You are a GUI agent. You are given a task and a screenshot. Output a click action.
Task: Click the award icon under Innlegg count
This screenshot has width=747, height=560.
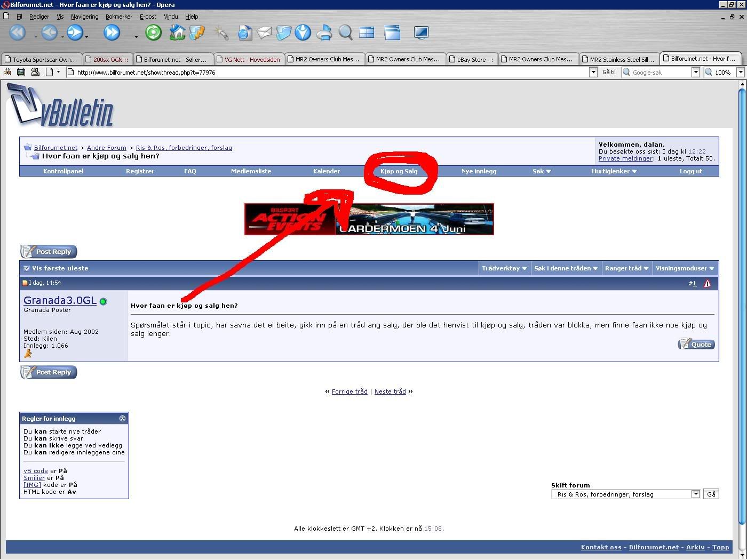point(28,353)
